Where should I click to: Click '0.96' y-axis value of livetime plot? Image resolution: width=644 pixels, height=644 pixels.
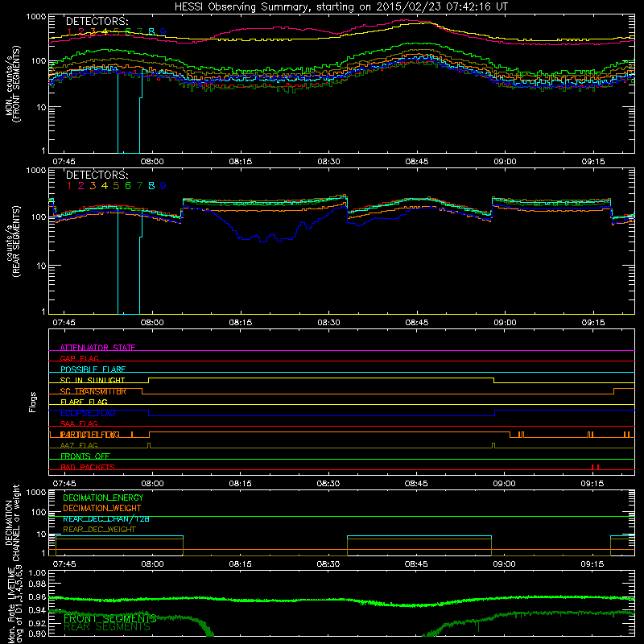[37, 597]
